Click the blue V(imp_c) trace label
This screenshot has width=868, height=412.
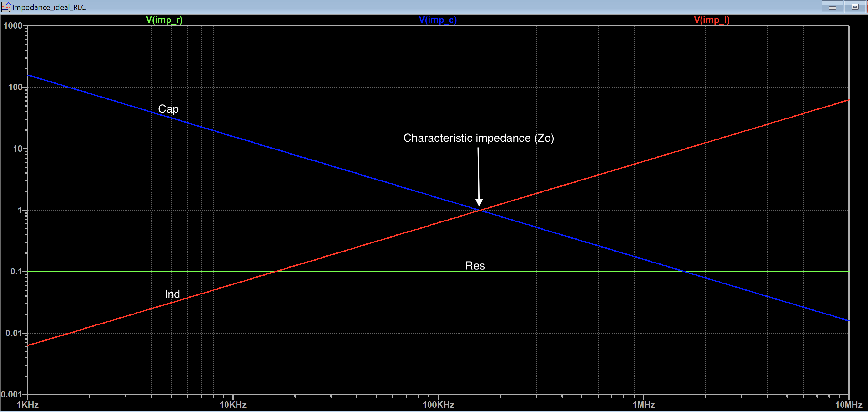pyautogui.click(x=438, y=20)
